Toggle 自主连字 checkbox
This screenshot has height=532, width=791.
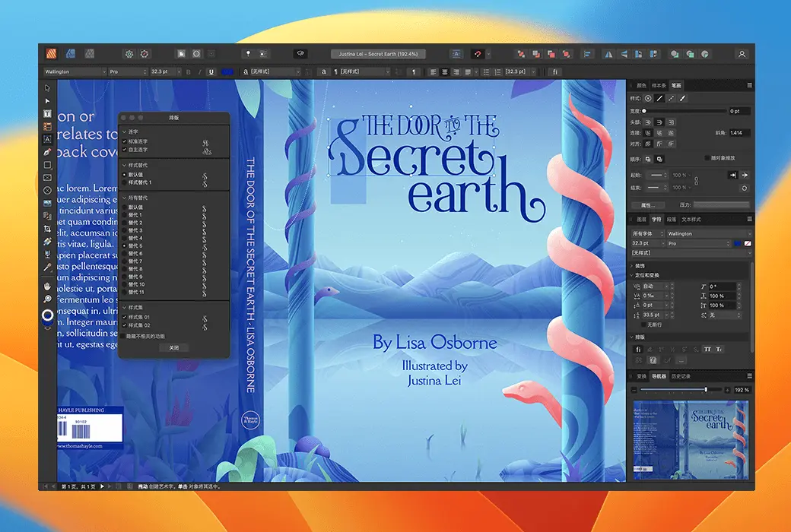125,150
